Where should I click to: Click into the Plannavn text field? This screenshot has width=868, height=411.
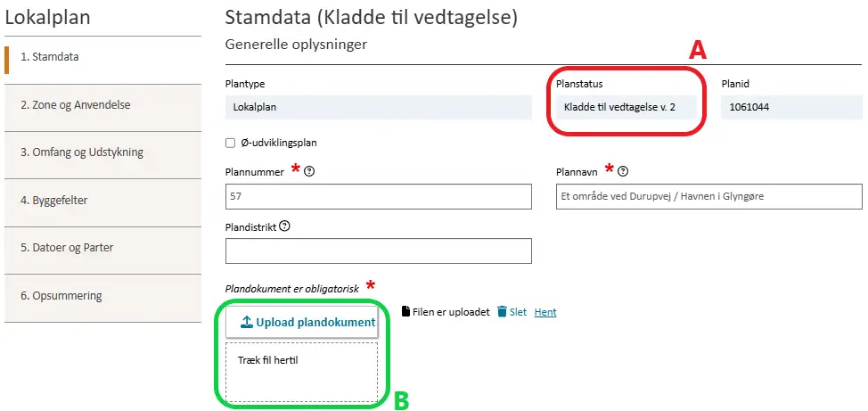point(709,197)
